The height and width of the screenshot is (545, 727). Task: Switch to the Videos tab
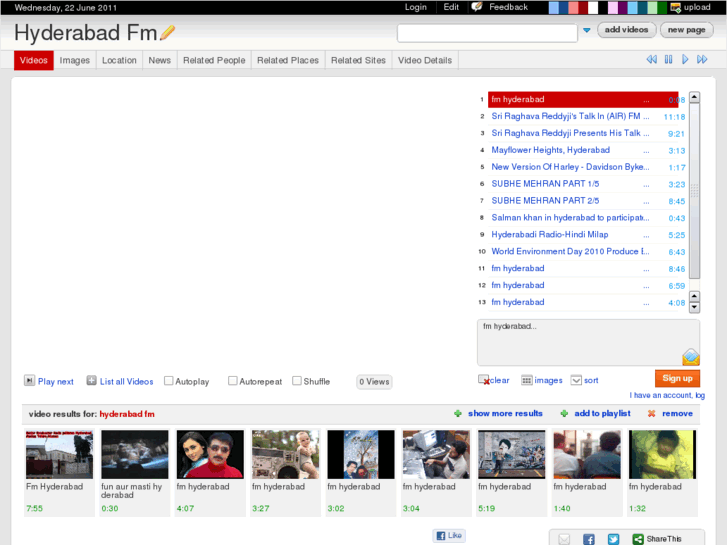coord(33,60)
